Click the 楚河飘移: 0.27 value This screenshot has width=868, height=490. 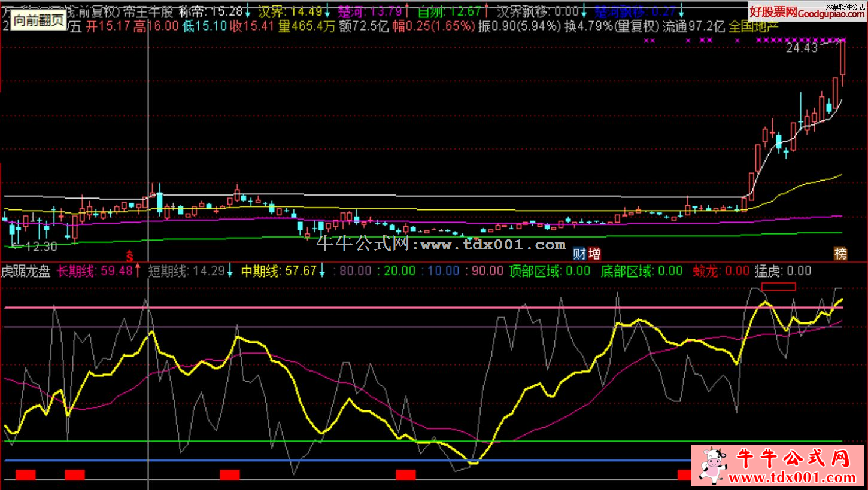(635, 11)
